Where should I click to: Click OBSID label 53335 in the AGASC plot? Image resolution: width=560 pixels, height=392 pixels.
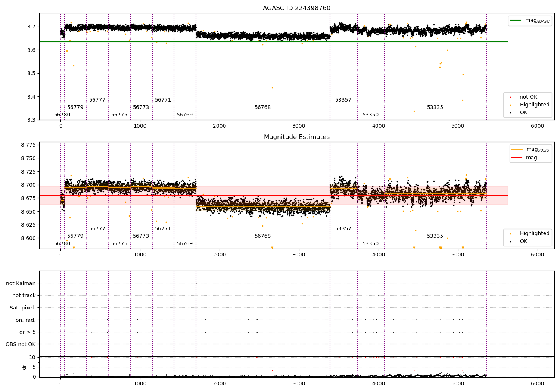point(435,108)
